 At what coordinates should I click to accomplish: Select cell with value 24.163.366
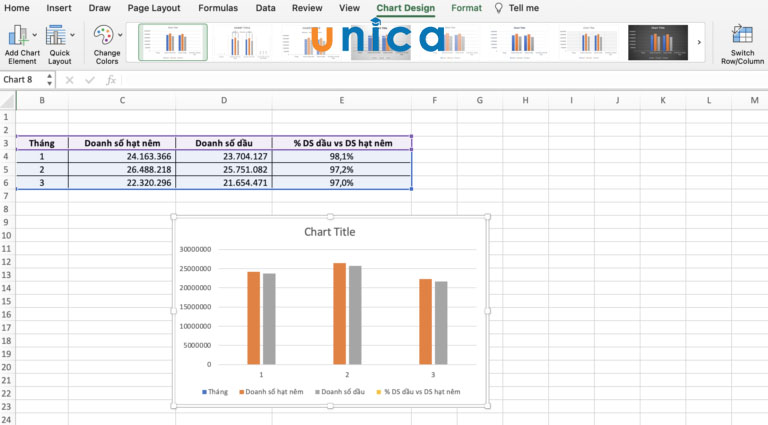pos(122,156)
